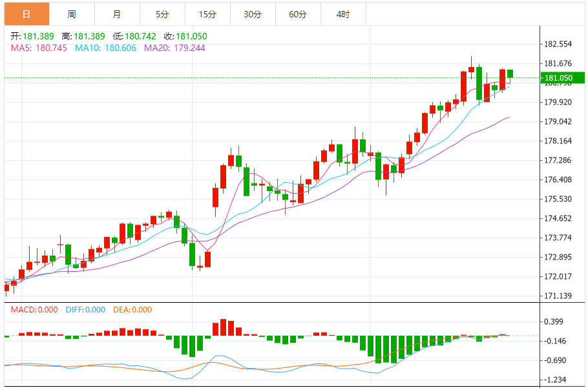This screenshot has height=388, width=588.
Task: Open the 30分 timeframe tab
Action: coord(253,14)
